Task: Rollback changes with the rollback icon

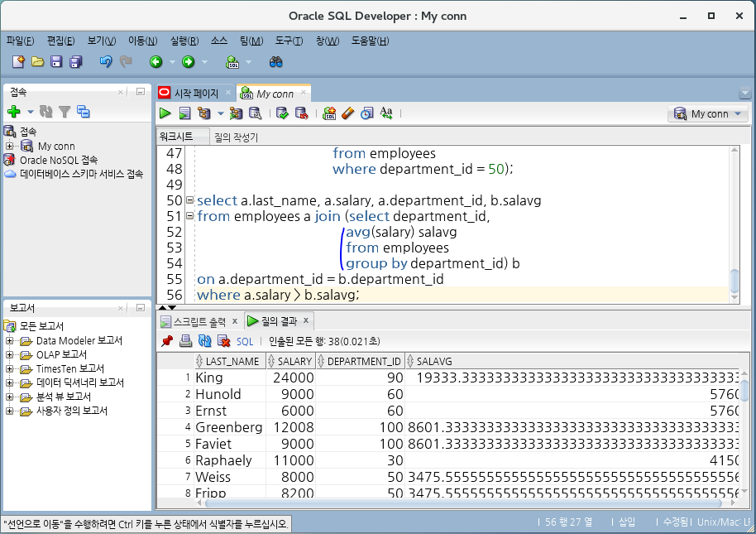Action: coord(302,113)
